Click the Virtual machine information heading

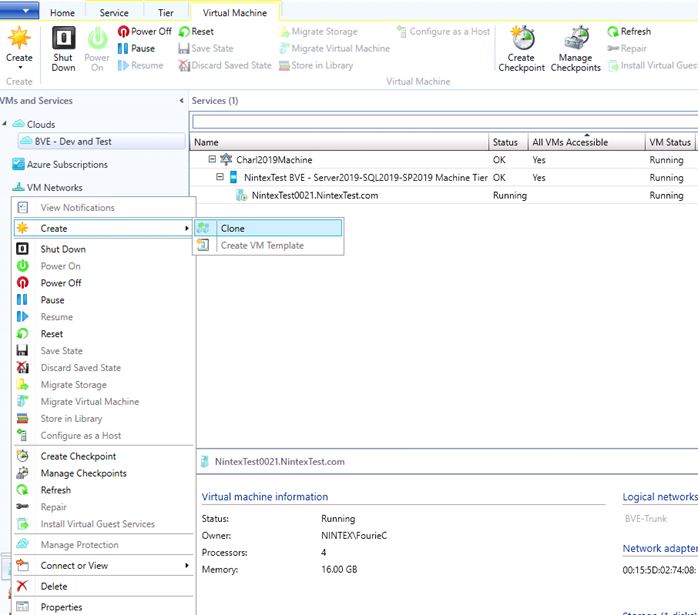click(265, 497)
